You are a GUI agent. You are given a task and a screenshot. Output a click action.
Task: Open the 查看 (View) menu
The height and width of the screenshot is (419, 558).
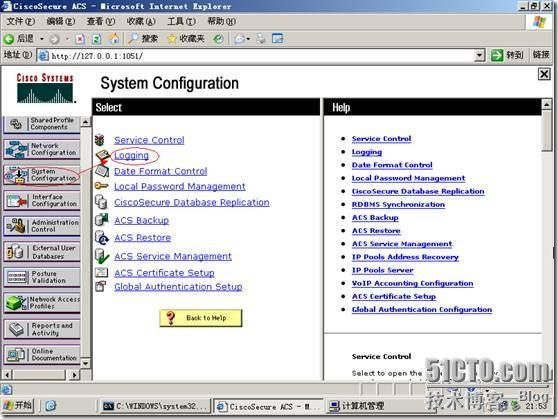[101, 22]
